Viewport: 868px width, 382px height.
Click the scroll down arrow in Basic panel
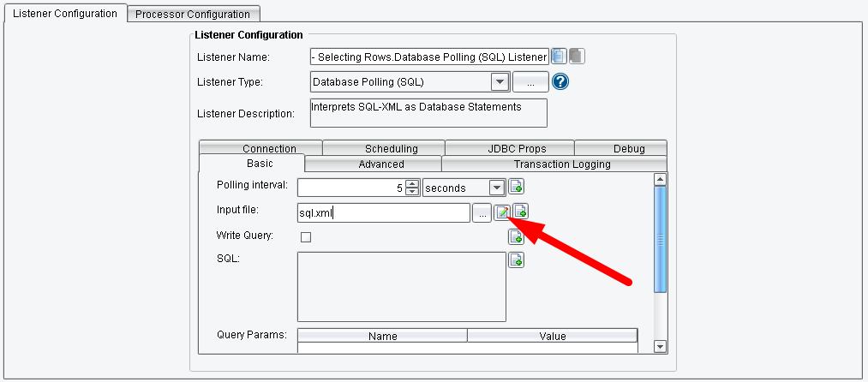(x=660, y=346)
